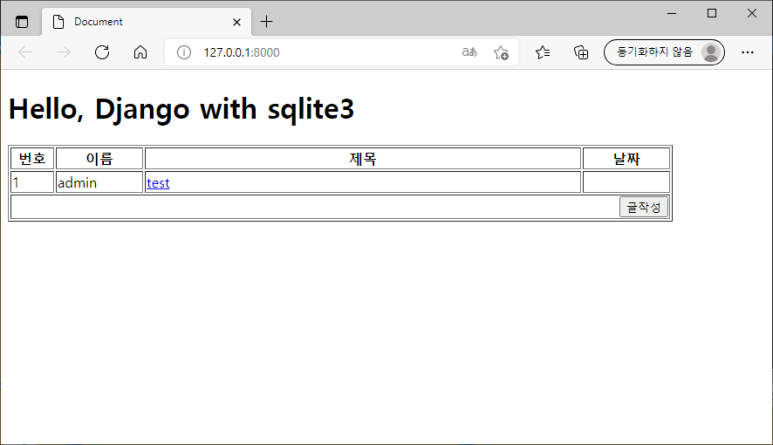Open the Collections panel
Screen dimensions: 773x445
[581, 52]
